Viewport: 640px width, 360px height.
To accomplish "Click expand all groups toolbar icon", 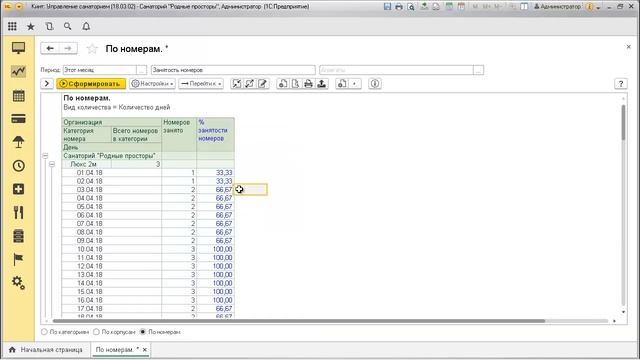I will pyautogui.click(x=249, y=84).
